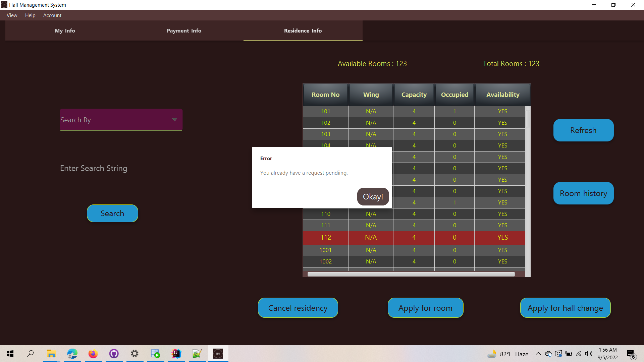
Task: Click Apply for hall change
Action: 565,308
